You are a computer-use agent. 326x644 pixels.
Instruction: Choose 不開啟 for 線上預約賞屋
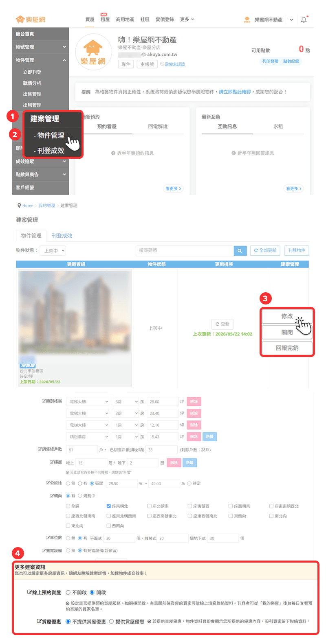[x=68, y=592]
